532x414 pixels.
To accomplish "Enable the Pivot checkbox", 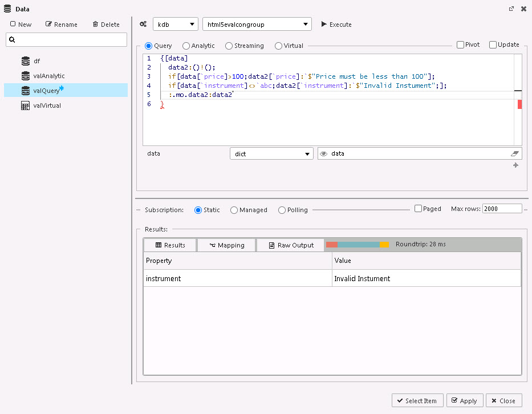I will point(459,44).
